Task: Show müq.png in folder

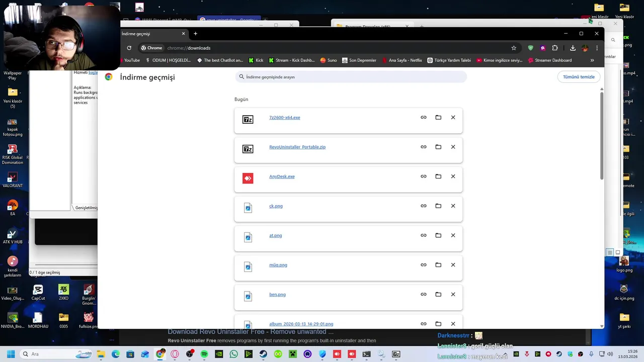Action: 438,265
